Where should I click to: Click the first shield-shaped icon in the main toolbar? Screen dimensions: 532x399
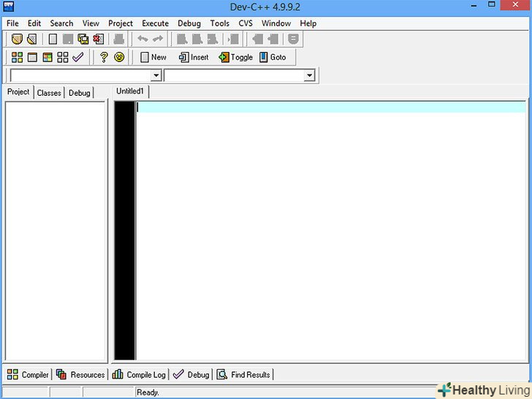pos(17,39)
